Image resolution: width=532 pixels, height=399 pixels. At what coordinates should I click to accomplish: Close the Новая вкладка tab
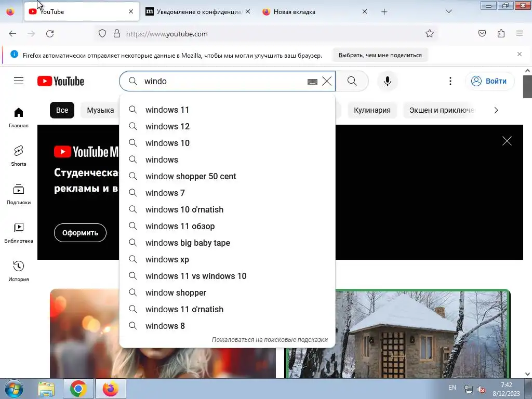pyautogui.click(x=365, y=11)
